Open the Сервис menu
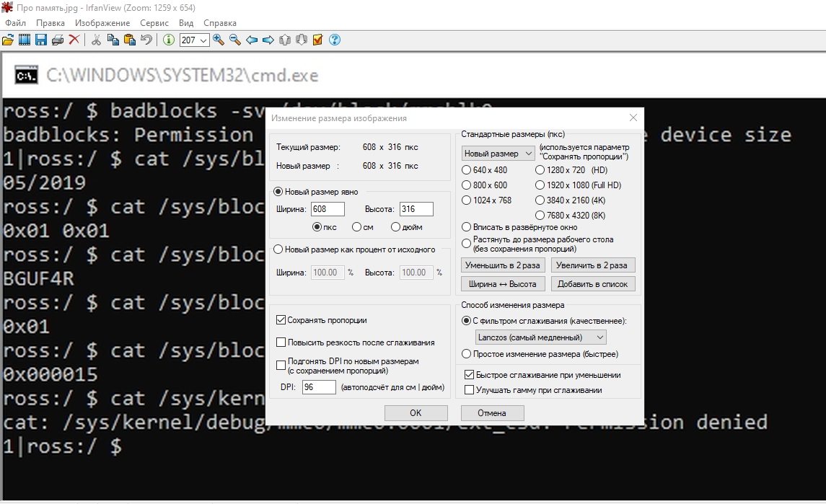 click(154, 23)
